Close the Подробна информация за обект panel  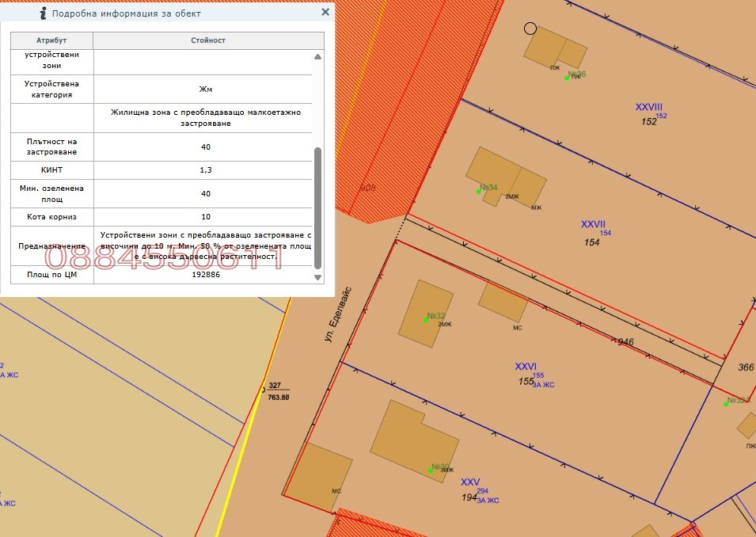point(325,13)
